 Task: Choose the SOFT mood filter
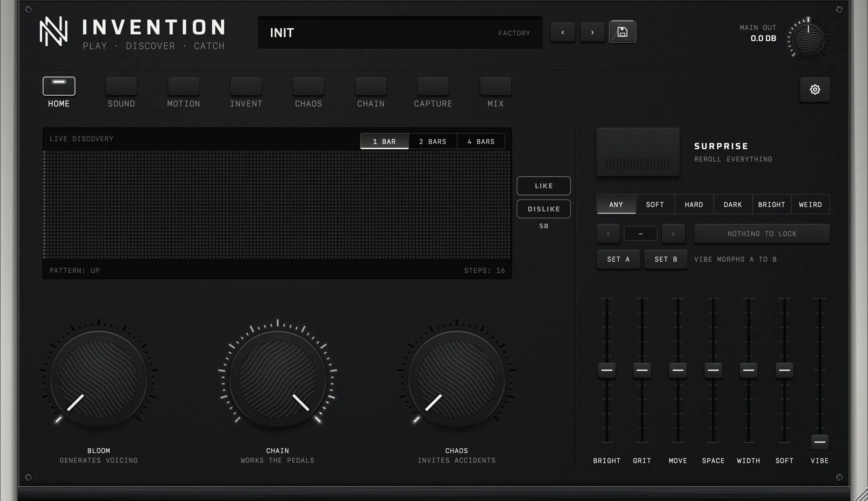655,204
